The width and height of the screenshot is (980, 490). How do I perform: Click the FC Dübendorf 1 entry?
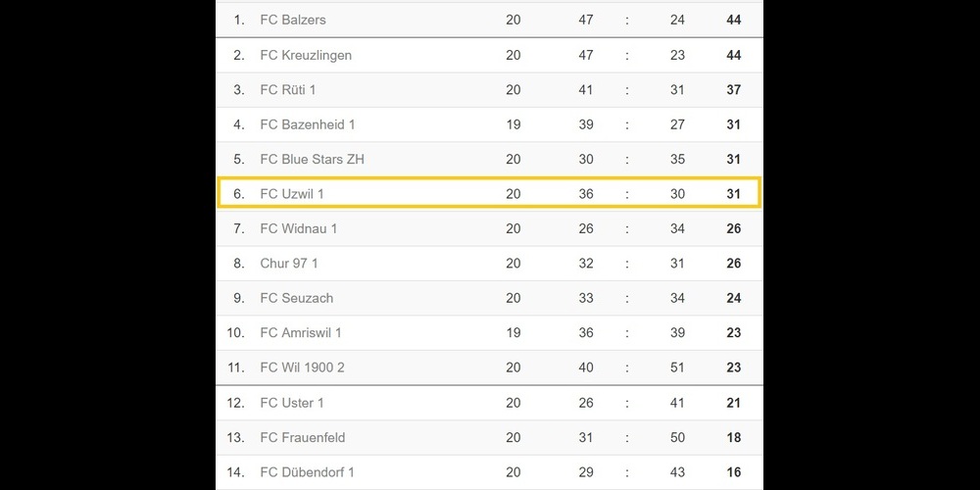coord(308,472)
